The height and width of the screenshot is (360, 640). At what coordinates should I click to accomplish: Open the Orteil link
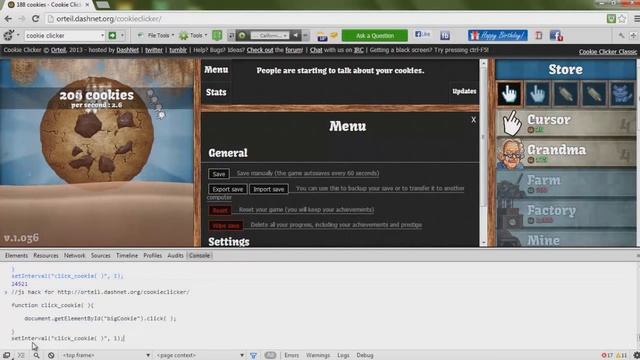58,50
